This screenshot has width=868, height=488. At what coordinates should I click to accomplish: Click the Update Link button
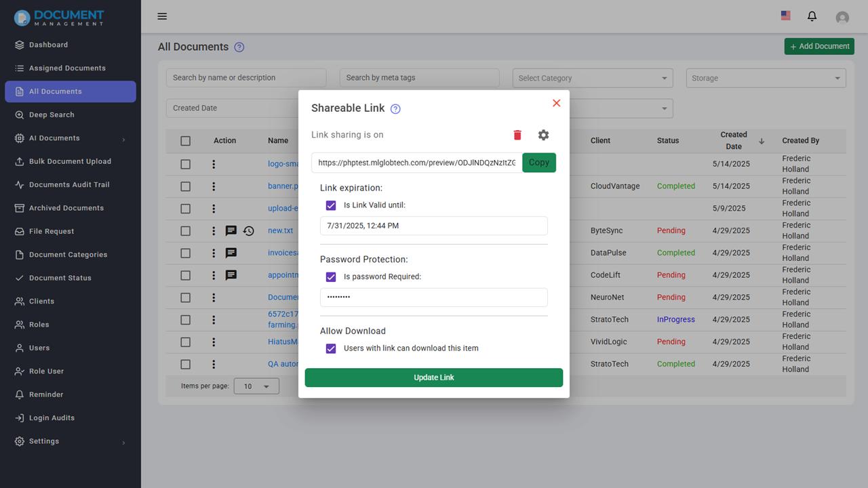[434, 378]
